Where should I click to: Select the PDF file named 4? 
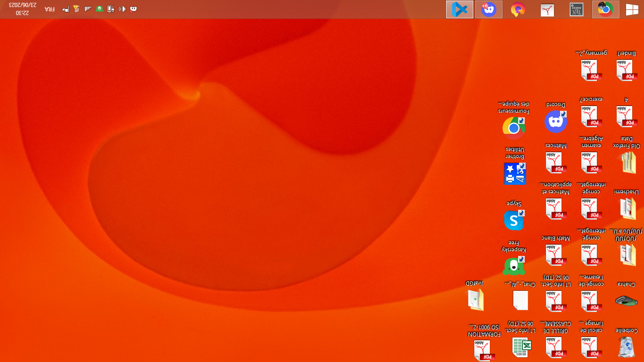[627, 112]
